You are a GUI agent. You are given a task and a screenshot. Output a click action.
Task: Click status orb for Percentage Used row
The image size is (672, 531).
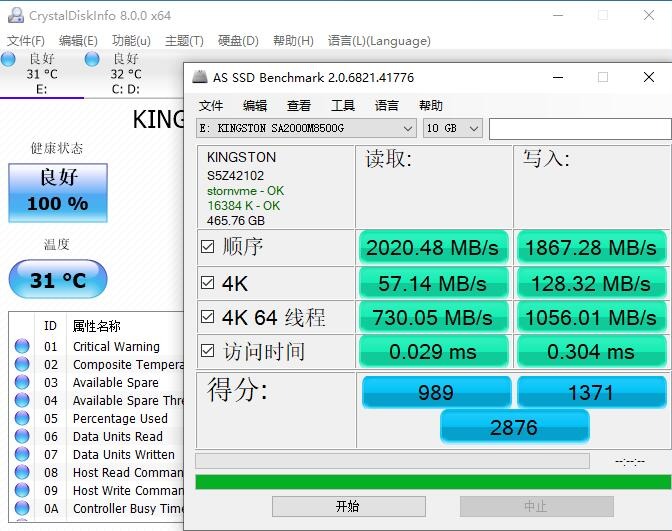click(22, 418)
